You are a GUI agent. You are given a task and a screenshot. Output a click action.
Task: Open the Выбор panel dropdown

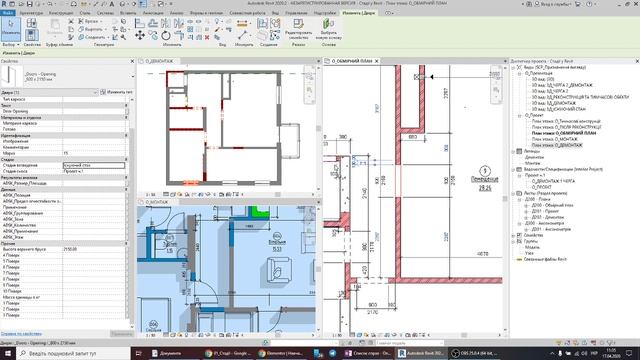pyautogui.click(x=10, y=44)
